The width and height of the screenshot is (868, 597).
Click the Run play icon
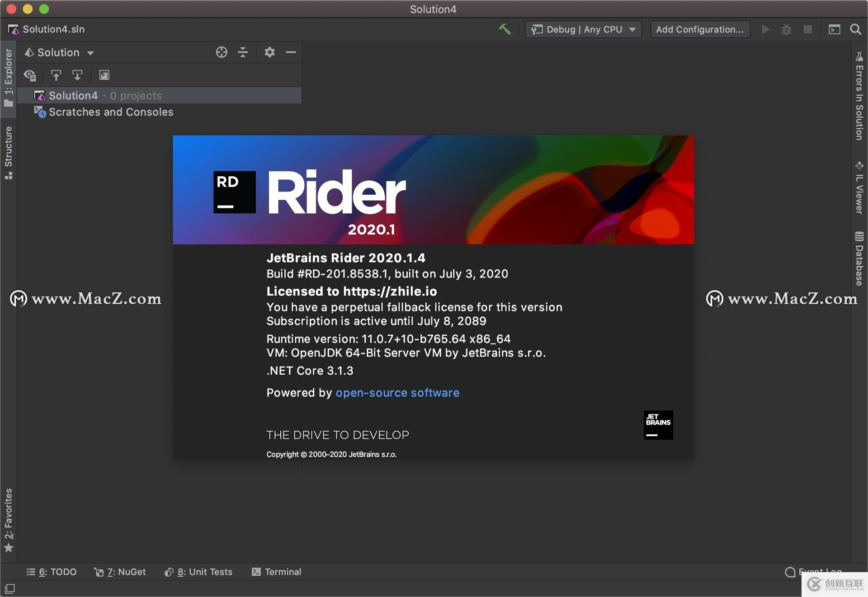point(765,29)
